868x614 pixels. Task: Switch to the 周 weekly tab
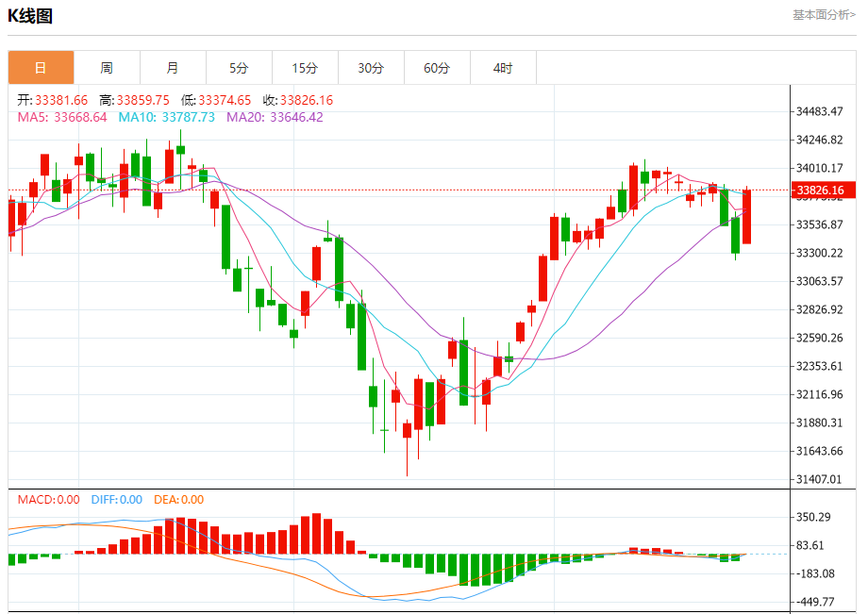[107, 68]
